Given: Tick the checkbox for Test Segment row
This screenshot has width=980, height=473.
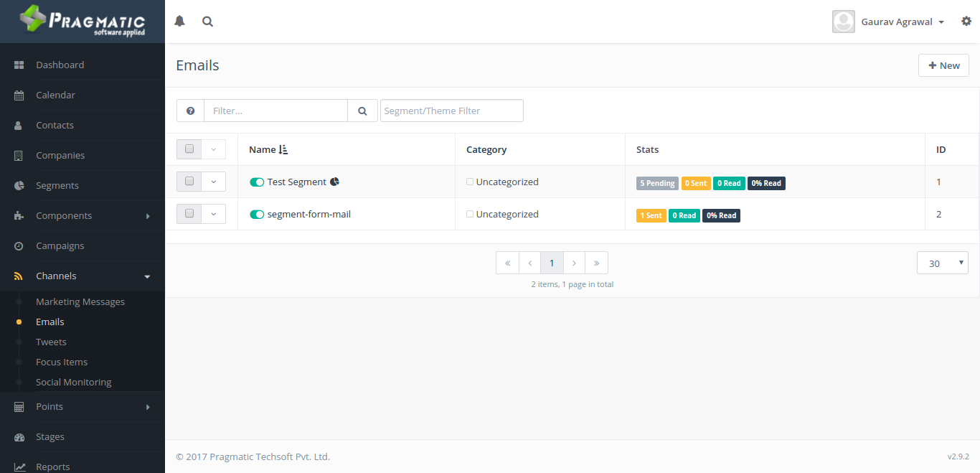Looking at the screenshot, I should pyautogui.click(x=189, y=181).
